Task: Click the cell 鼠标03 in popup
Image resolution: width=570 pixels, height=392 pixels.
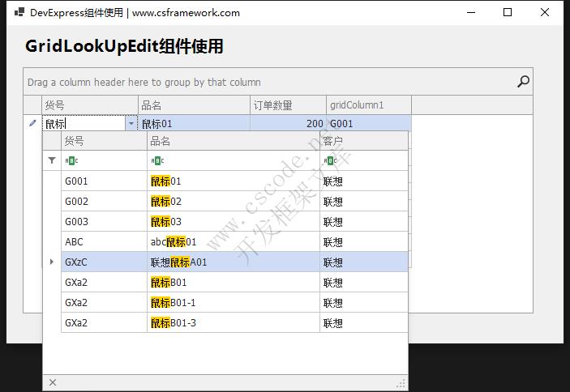Action: [234, 221]
